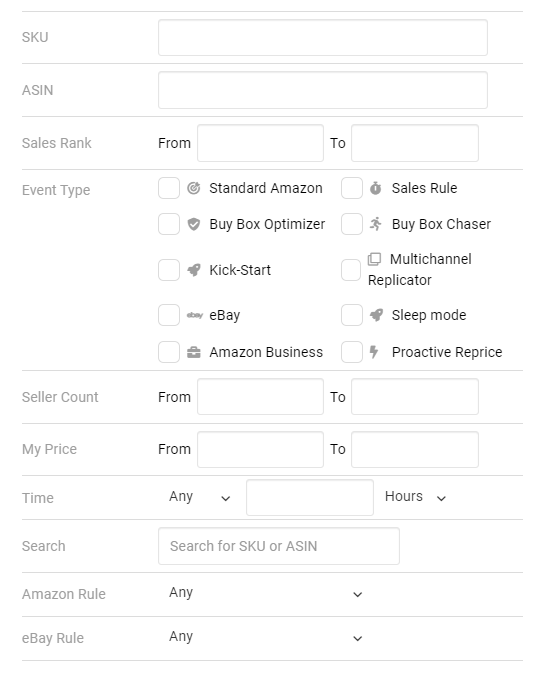Click the Amazon Business briefcase icon
Image resolution: width=535 pixels, height=693 pixels.
(194, 353)
